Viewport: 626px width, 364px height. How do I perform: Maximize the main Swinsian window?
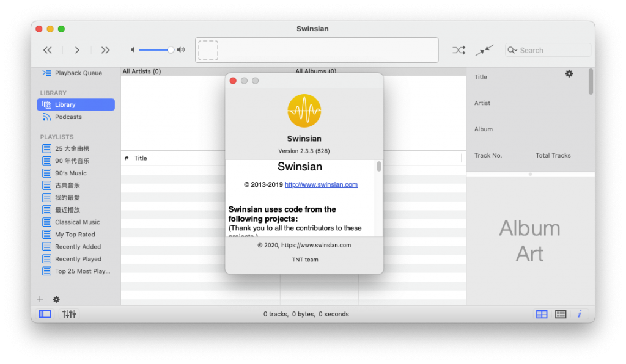(62, 29)
